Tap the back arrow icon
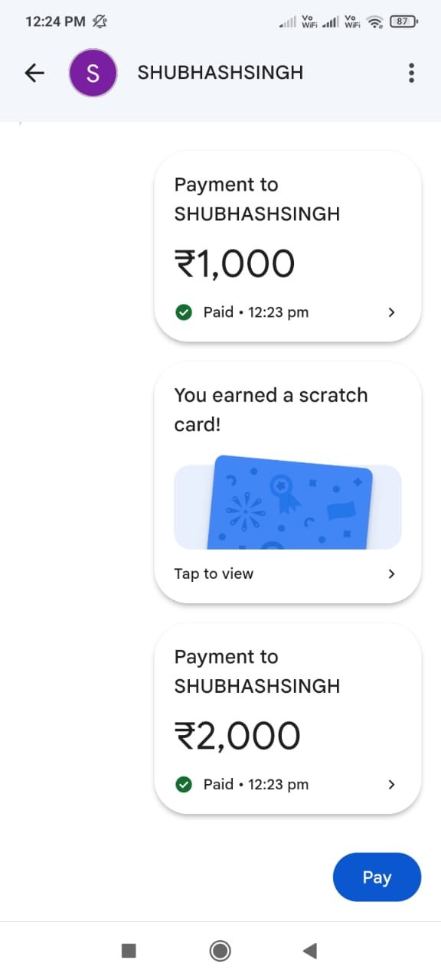 34,73
